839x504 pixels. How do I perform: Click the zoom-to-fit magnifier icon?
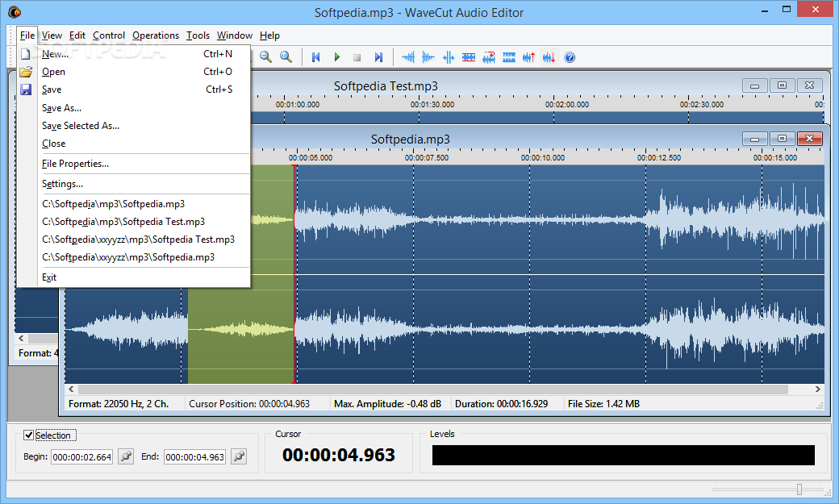click(x=286, y=56)
